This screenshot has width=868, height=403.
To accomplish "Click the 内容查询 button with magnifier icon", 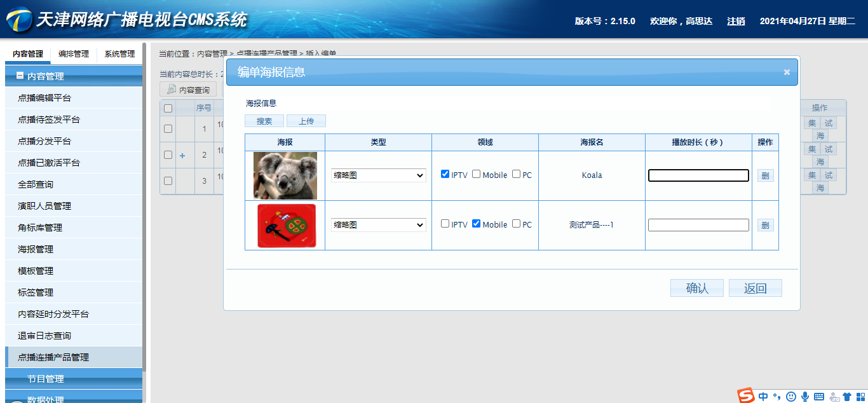I will coord(188,90).
